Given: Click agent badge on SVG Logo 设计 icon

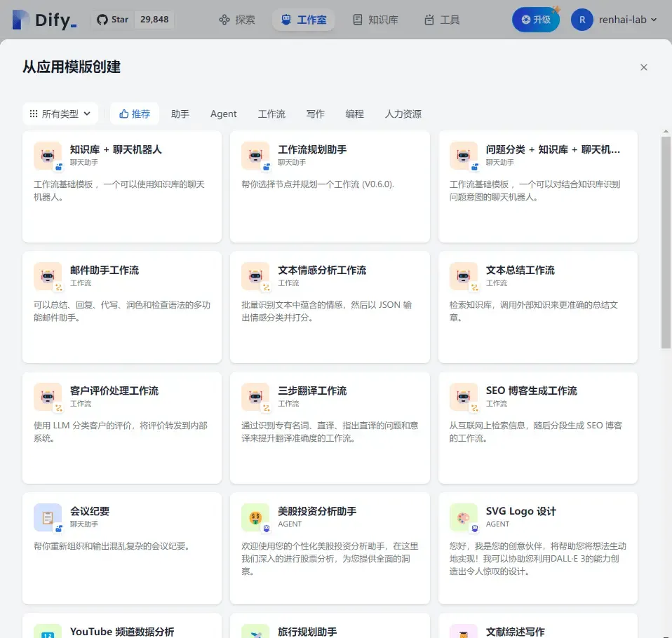Looking at the screenshot, I should pos(474,529).
